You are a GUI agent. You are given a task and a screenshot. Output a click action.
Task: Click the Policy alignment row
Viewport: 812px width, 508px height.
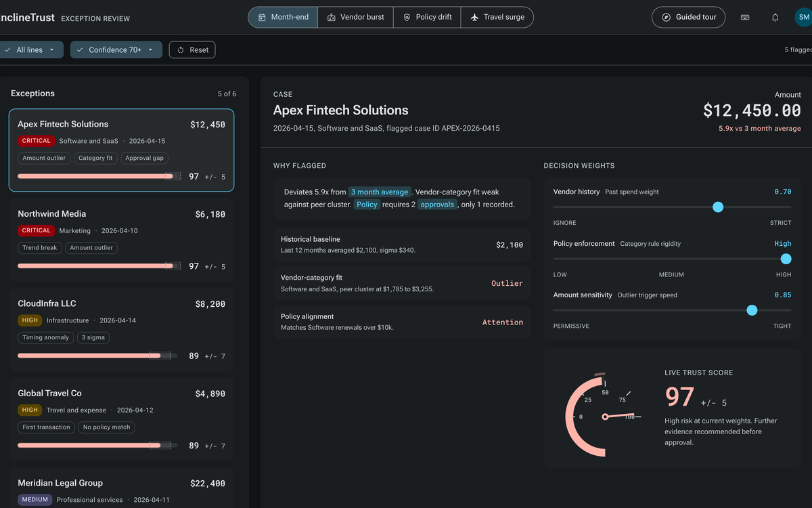(x=403, y=322)
